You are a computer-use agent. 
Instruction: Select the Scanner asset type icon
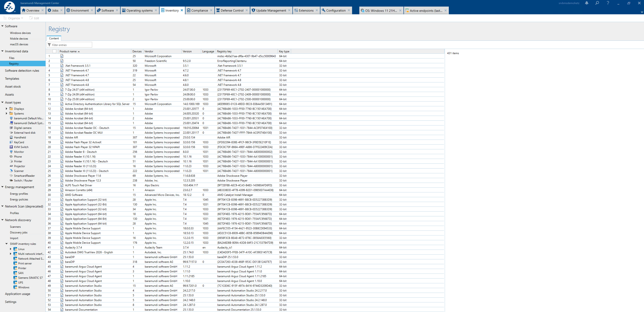11,171
